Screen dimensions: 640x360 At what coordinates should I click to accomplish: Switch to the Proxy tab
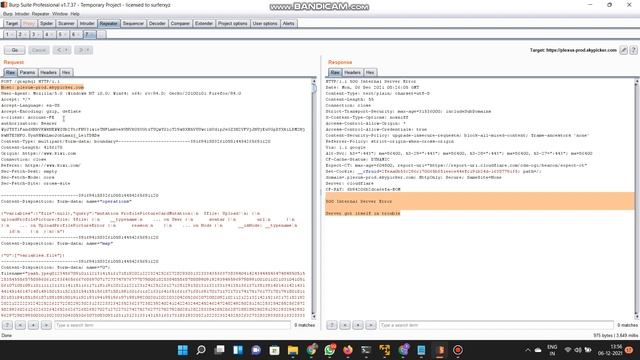[29, 24]
